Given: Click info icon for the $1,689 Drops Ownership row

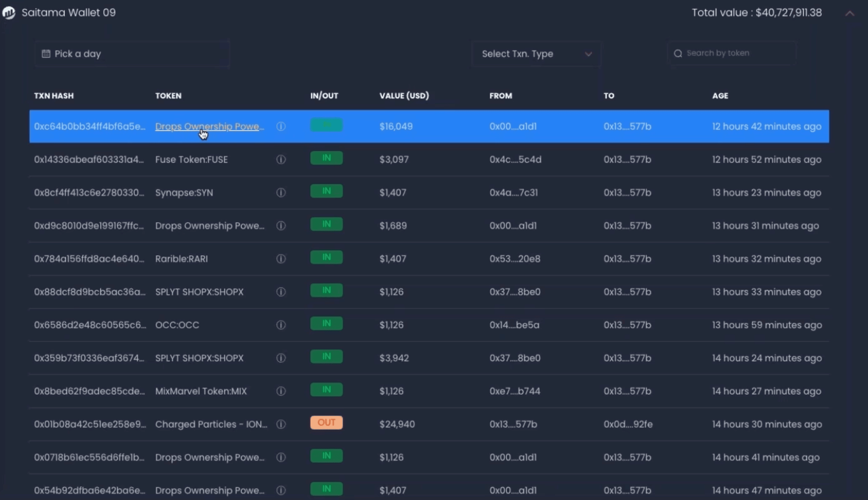Looking at the screenshot, I should 281,226.
